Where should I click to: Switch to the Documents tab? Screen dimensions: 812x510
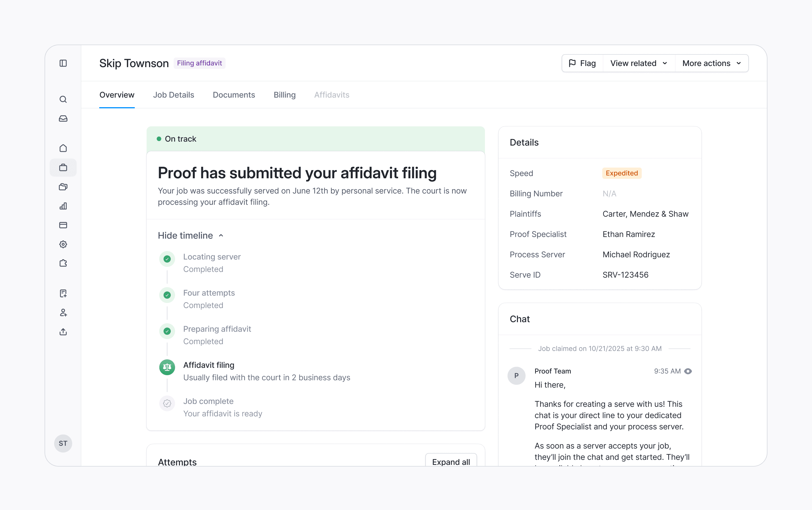(233, 95)
